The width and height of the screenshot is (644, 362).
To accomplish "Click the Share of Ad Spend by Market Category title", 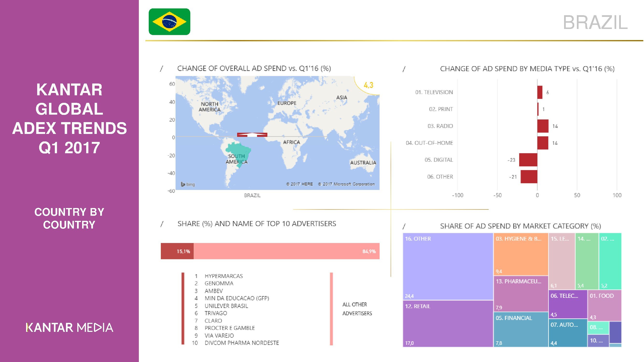I will 521,226.
